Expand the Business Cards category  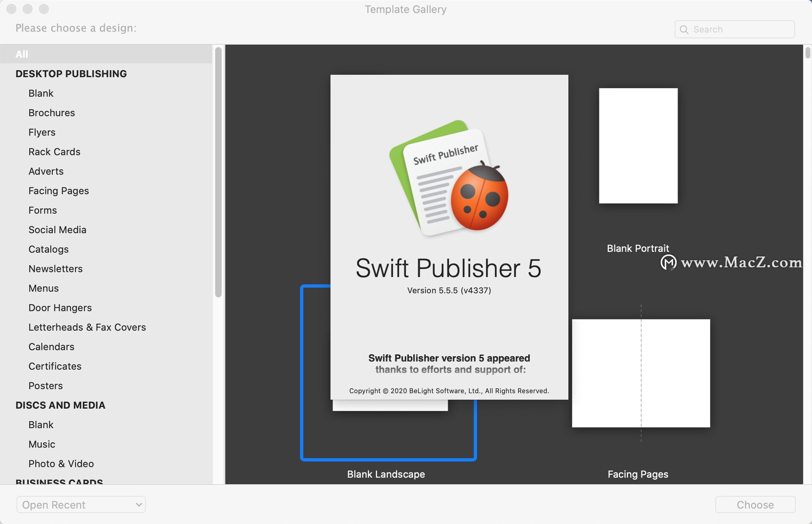pos(59,481)
